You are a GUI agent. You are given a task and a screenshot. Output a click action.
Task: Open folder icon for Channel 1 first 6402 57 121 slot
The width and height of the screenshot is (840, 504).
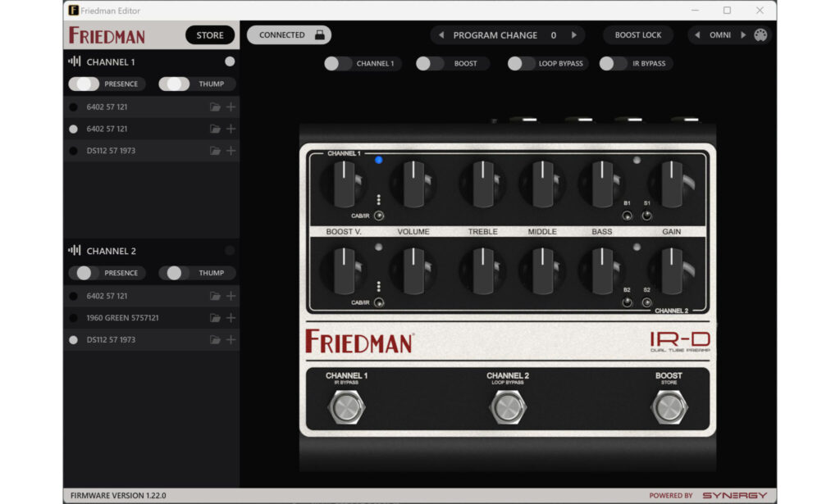click(x=215, y=107)
